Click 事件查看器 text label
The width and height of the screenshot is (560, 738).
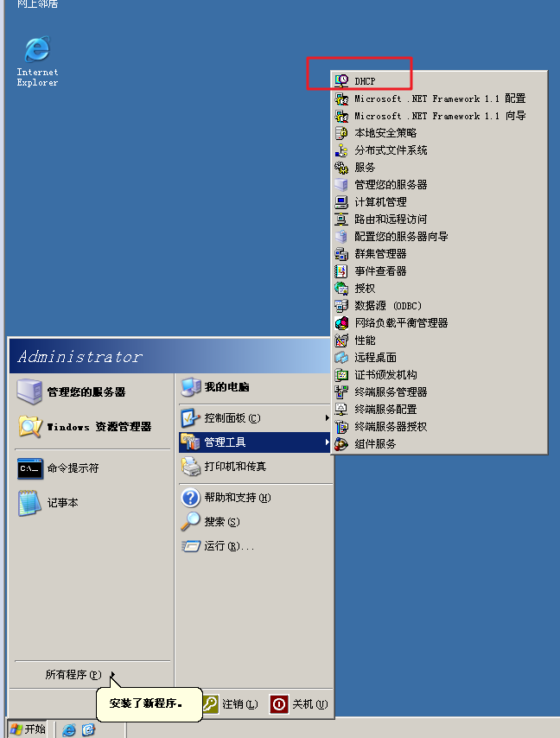pos(380,271)
